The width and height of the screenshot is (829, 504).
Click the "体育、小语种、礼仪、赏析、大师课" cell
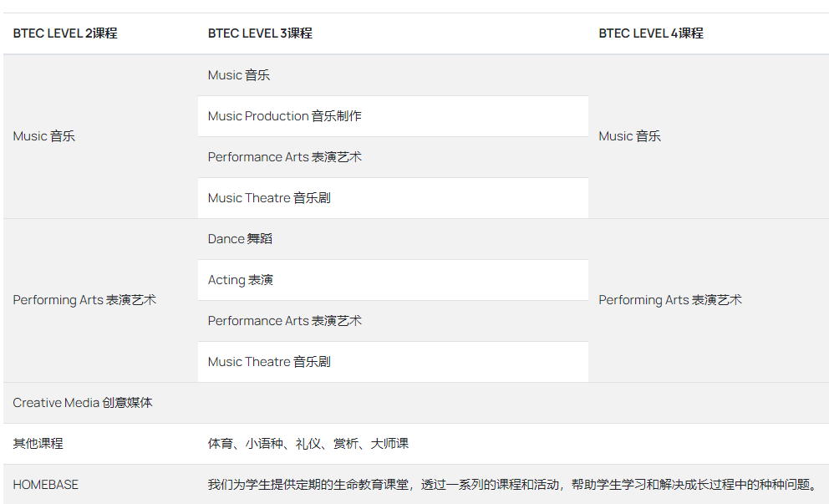pyautogui.click(x=308, y=444)
